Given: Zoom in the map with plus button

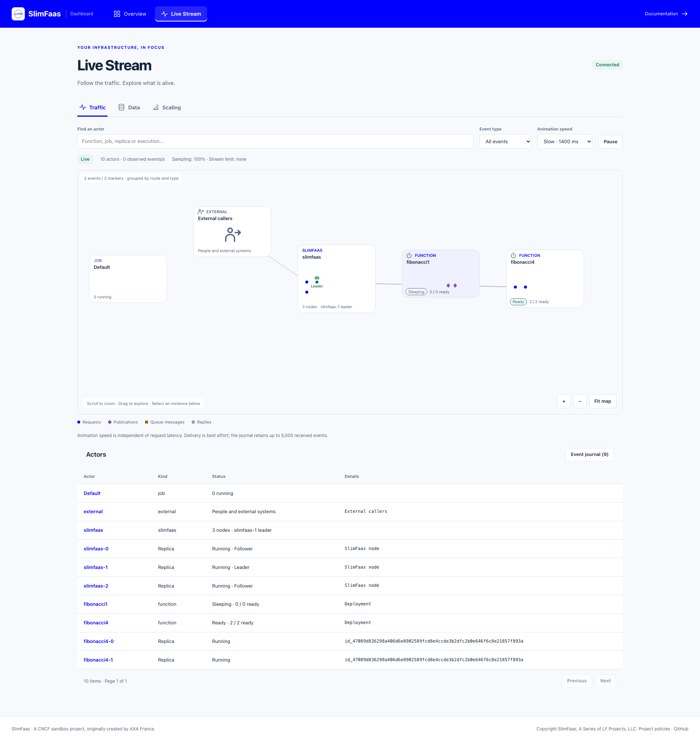Looking at the screenshot, I should pyautogui.click(x=563, y=401).
